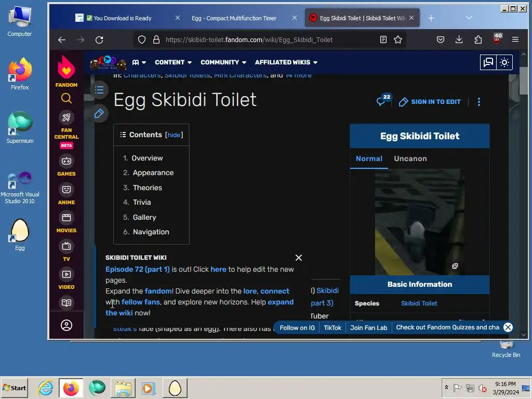
Task: Reload the page with refresh button
Action: pos(99,40)
